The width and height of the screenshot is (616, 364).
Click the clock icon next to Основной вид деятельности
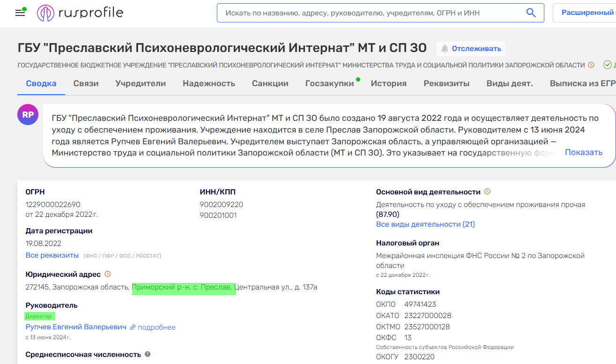487,192
